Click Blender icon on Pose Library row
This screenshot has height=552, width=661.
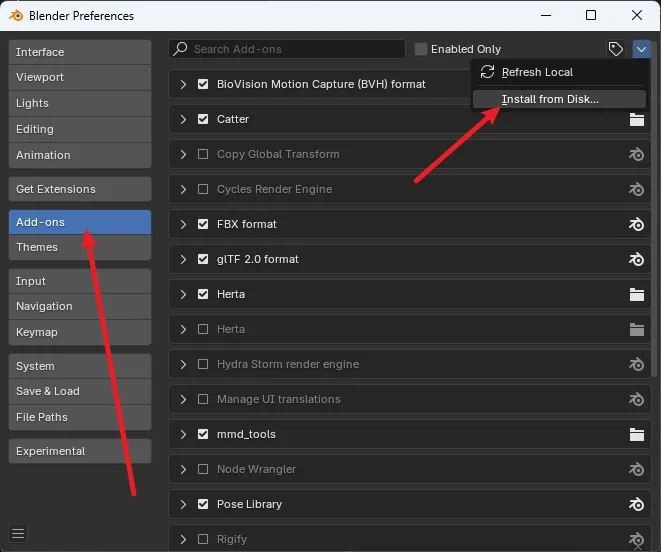[637, 504]
